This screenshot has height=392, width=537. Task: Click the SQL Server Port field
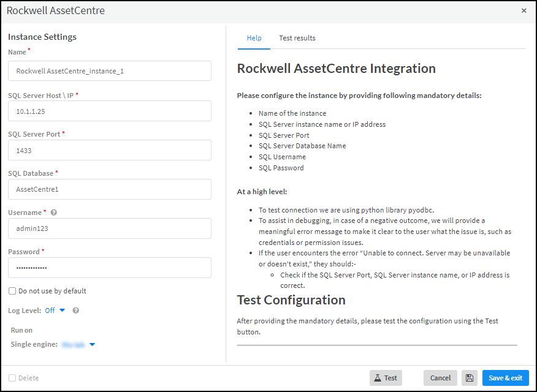click(110, 150)
